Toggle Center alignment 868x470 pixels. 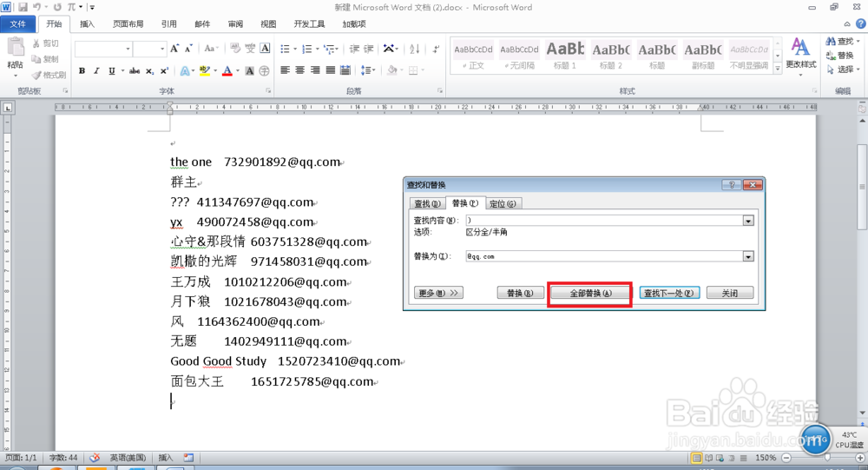tap(300, 70)
